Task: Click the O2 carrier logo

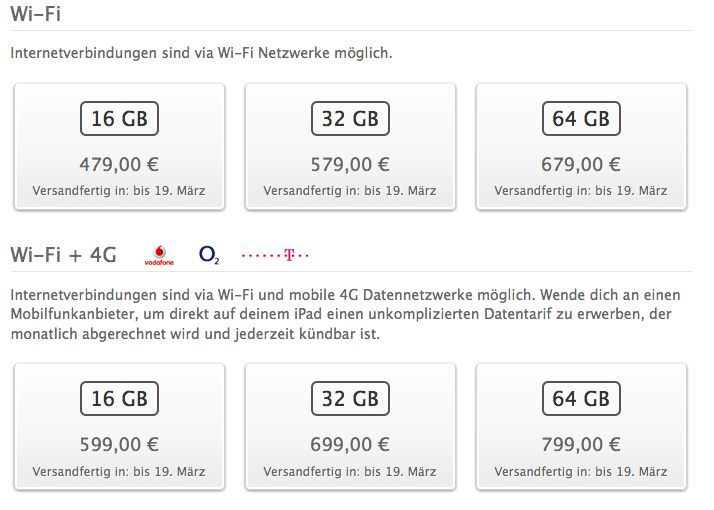Action: click(x=209, y=255)
